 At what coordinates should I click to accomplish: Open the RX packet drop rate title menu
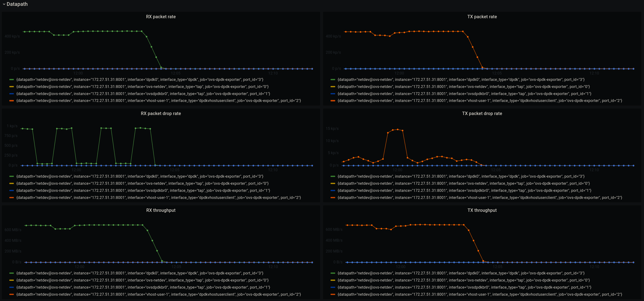[161, 114]
